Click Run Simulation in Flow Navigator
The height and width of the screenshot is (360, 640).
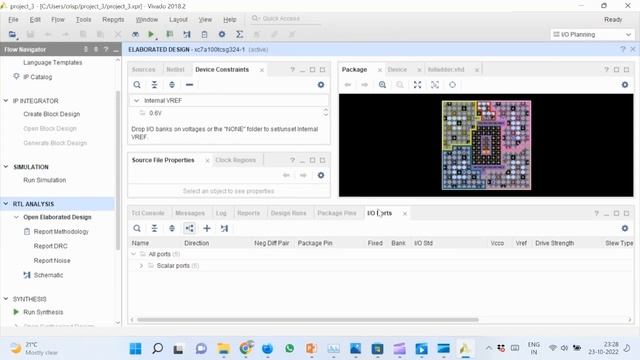pos(44,180)
